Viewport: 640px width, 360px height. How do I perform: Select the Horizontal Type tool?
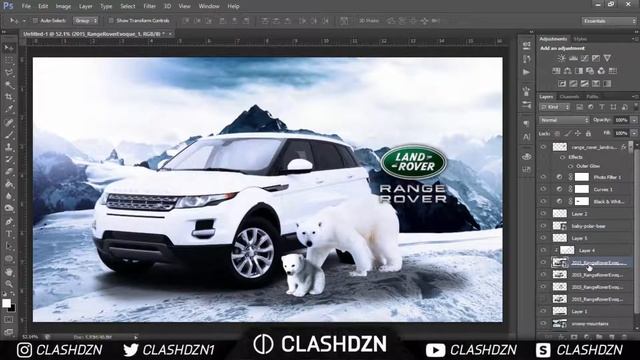(x=9, y=234)
